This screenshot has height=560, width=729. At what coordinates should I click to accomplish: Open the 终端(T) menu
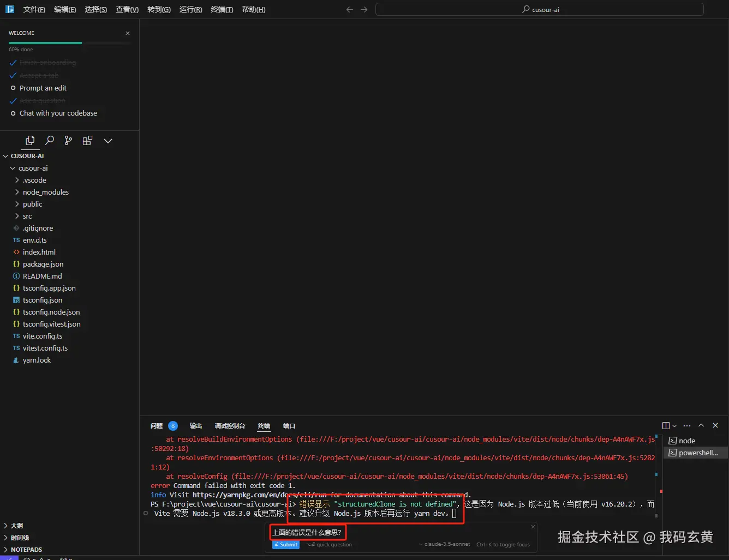[222, 9]
